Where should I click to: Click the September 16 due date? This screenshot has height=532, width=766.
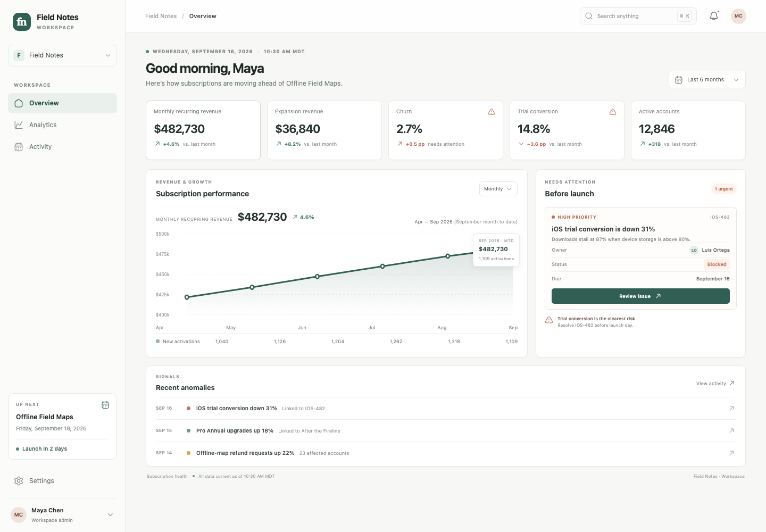click(713, 279)
